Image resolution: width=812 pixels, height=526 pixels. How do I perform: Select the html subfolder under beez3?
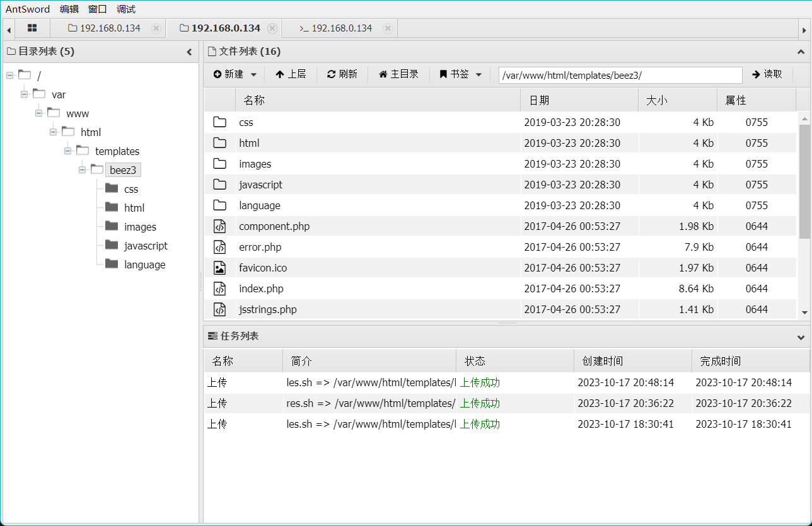point(134,208)
